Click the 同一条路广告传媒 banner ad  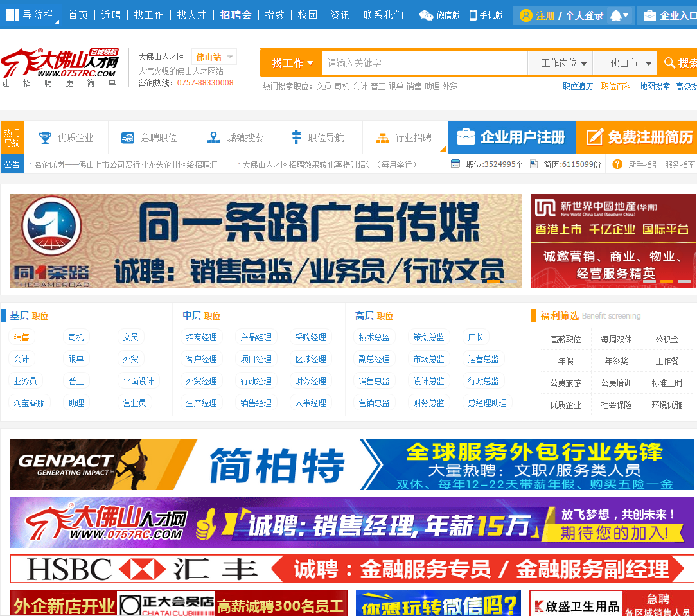266,241
